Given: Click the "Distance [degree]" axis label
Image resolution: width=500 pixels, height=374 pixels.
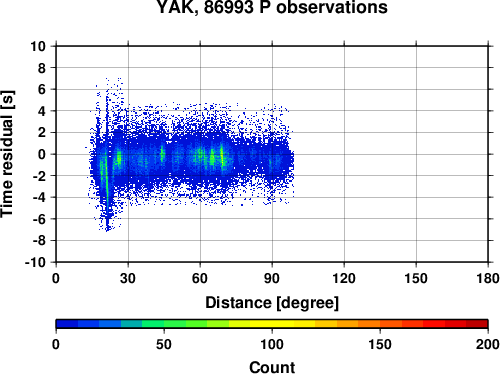Looking at the screenshot, I should pos(272,303).
